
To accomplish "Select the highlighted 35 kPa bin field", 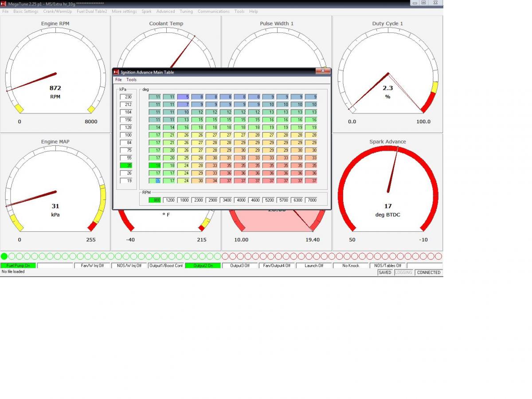I will [126, 165].
